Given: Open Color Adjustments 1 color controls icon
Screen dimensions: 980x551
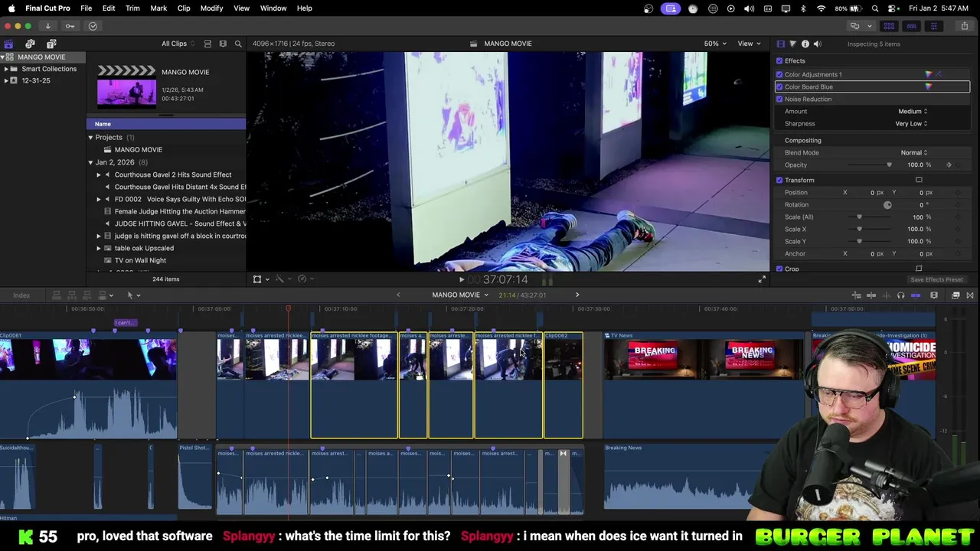Looking at the screenshot, I should click(x=929, y=74).
